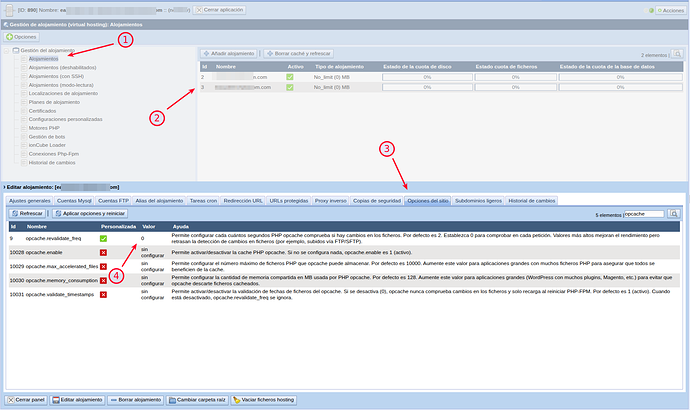
Task: Click the Refrescar button in the options panel
Action: [x=27, y=214]
